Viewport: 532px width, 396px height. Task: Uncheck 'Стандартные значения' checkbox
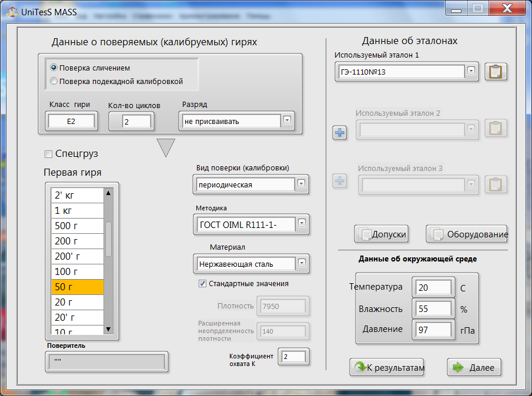[x=203, y=284]
